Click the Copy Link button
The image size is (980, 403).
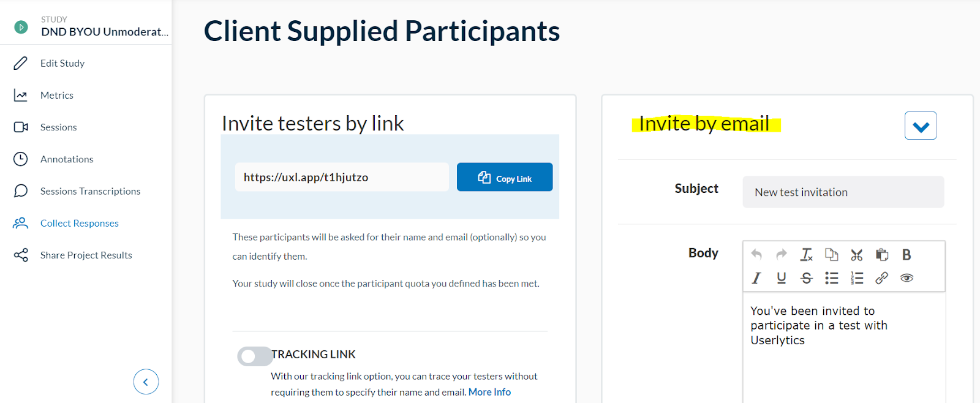pyautogui.click(x=504, y=177)
